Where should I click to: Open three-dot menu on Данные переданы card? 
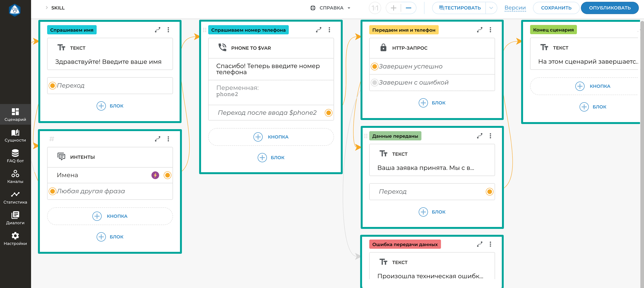pos(490,136)
